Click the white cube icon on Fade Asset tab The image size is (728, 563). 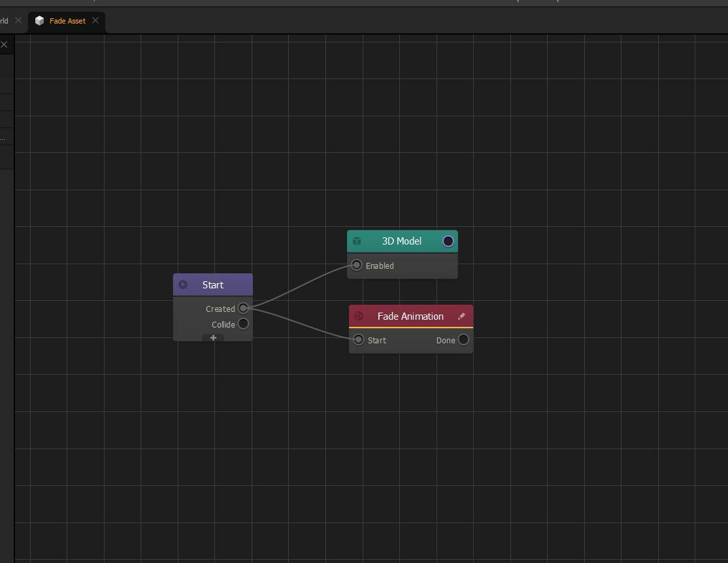(x=39, y=21)
